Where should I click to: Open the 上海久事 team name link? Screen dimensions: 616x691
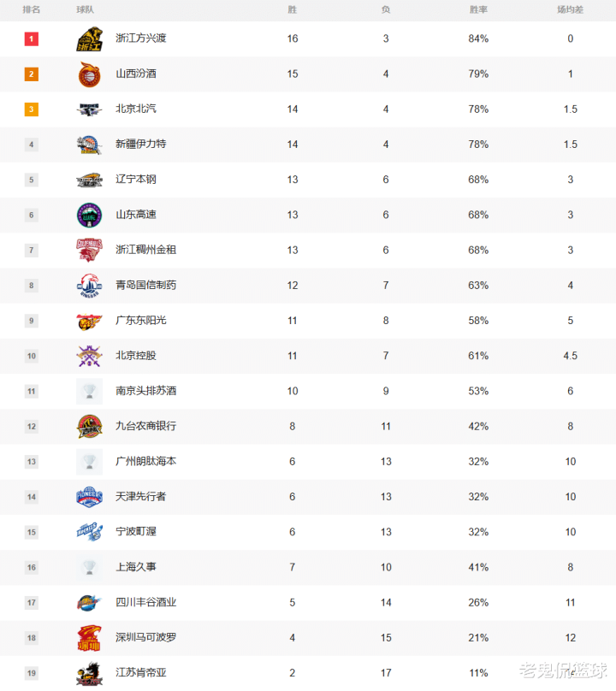coord(136,567)
